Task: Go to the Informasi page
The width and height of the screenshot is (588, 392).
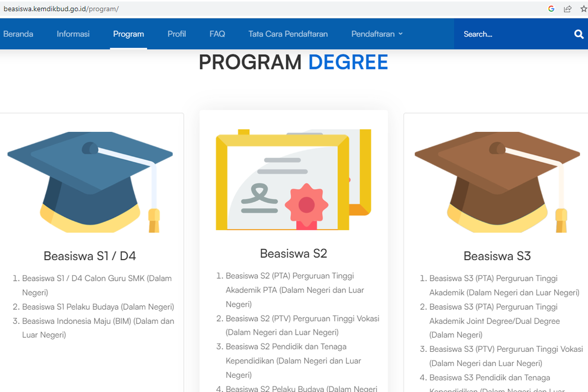Action: pyautogui.click(x=73, y=34)
